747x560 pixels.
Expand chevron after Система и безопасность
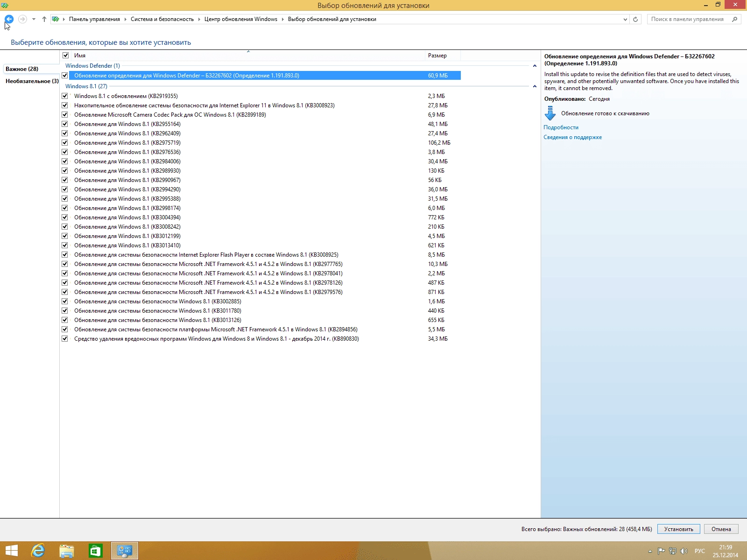[x=199, y=19]
